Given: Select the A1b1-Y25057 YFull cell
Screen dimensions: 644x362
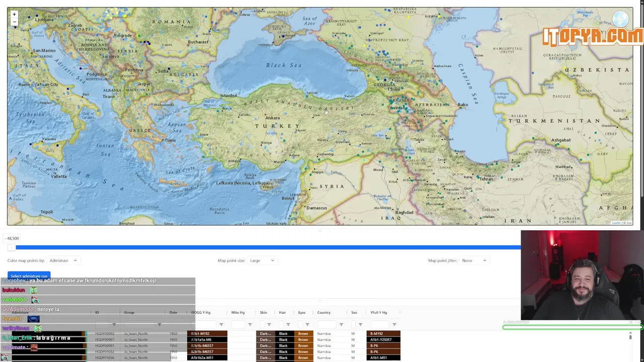Looking at the screenshot, I should (383, 340).
